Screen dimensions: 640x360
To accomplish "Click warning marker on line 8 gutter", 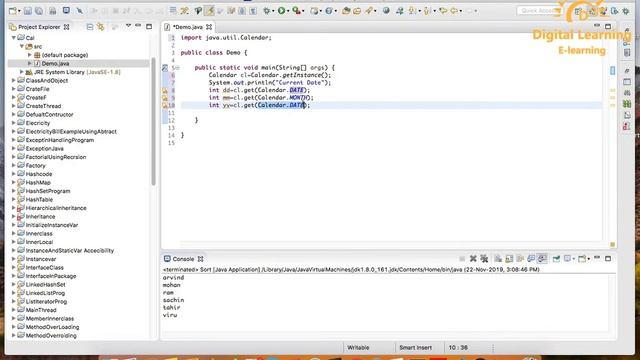I will click(165, 90).
